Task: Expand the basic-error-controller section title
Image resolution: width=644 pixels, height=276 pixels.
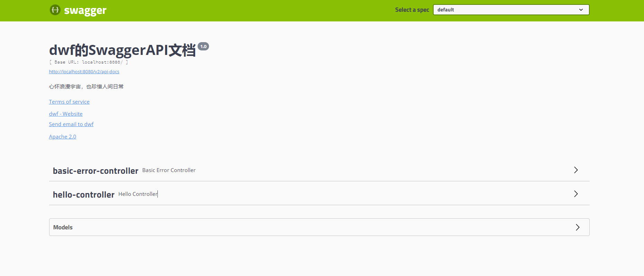Action: pyautogui.click(x=96, y=171)
